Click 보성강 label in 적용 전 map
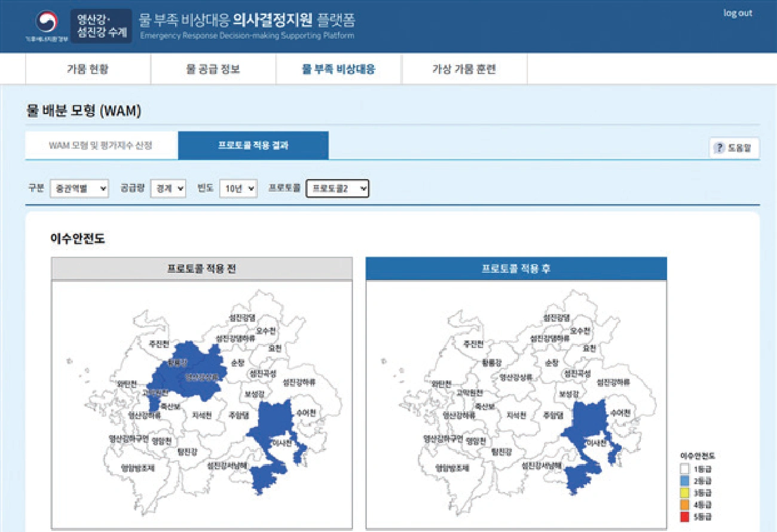 point(255,395)
